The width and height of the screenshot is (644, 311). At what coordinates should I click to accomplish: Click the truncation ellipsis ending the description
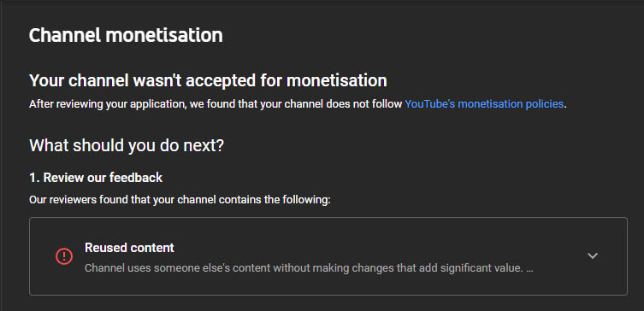pos(529,270)
